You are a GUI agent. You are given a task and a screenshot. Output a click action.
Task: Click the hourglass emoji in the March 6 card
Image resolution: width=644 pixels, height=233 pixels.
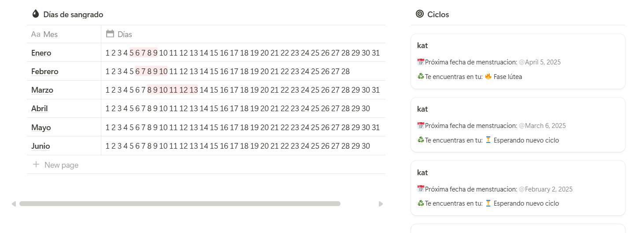tap(488, 140)
